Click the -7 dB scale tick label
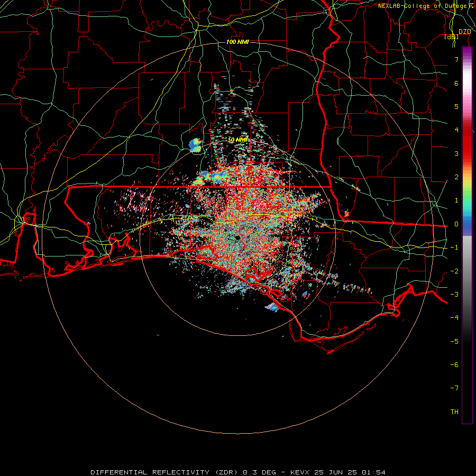Viewport: 476px width, 476px height. pyautogui.click(x=454, y=388)
